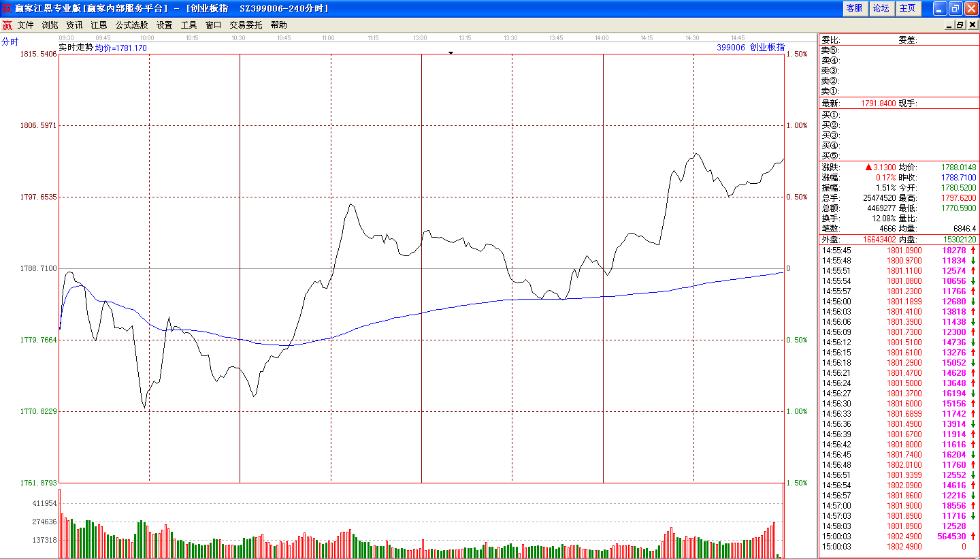The width and height of the screenshot is (980, 559).
Task: Select the 卖① ask row
Action: coord(898,91)
